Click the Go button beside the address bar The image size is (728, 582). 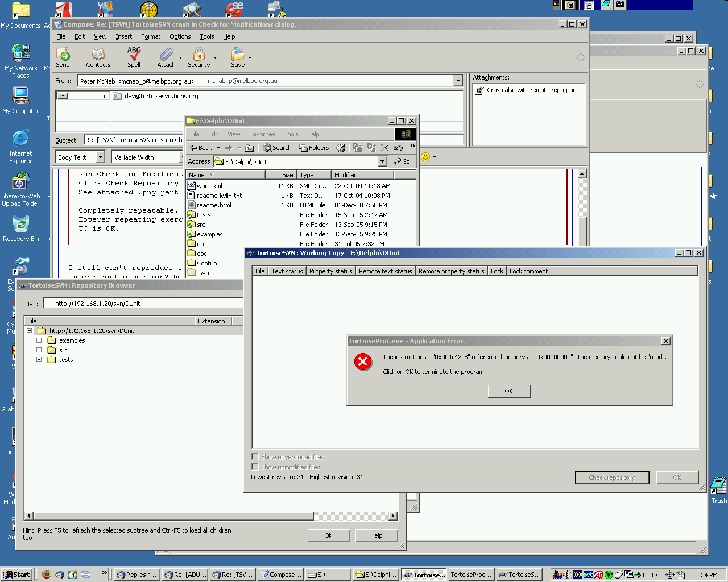[402, 162]
